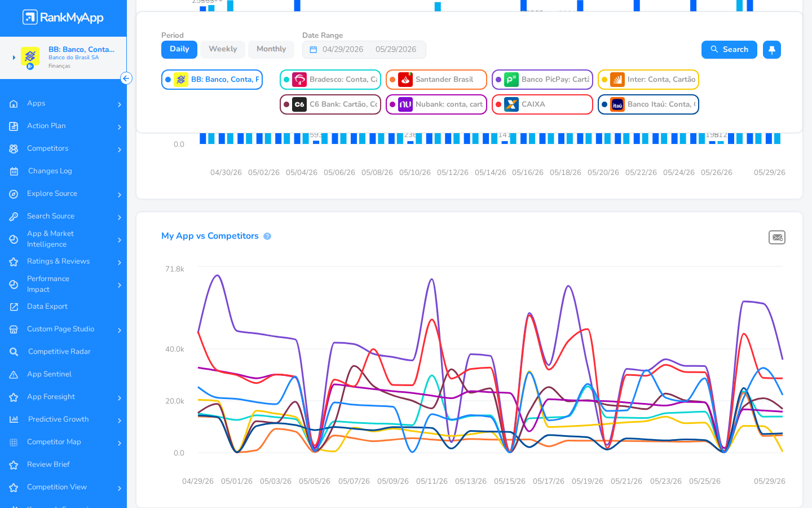This screenshot has width=812, height=508.
Task: Click the date range calendar icon
Action: point(314,50)
